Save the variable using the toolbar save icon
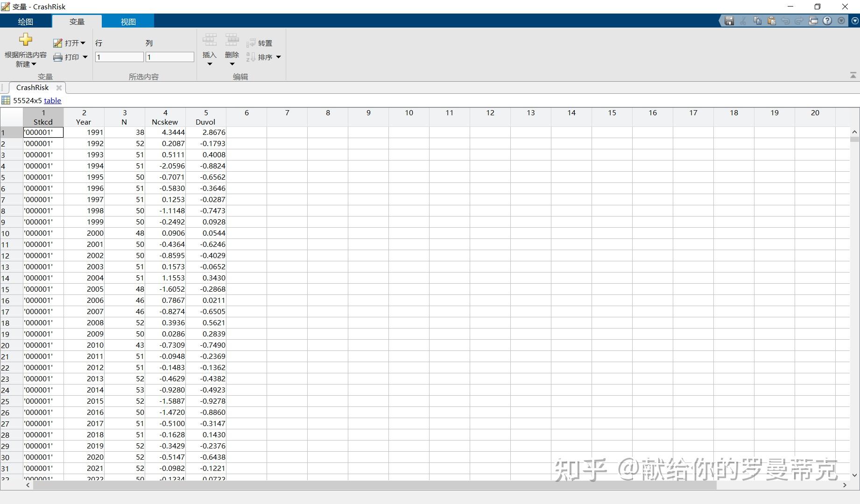The image size is (860, 504). tap(729, 21)
